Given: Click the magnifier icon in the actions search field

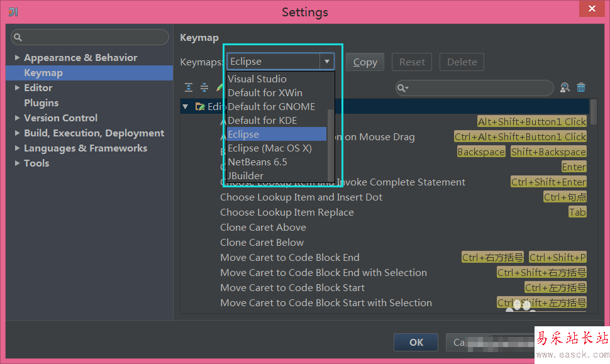Looking at the screenshot, I should pos(402,88).
